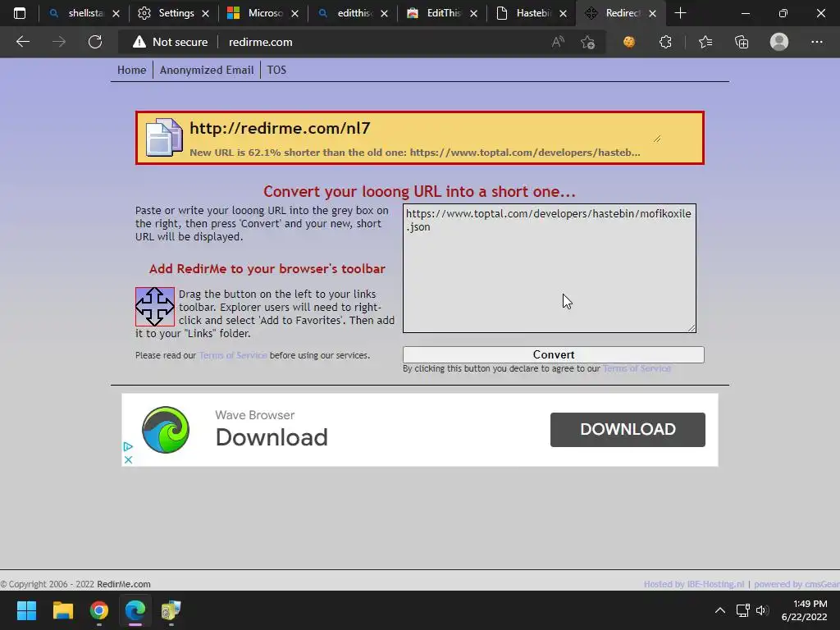The width and height of the screenshot is (840, 630).
Task: Close the Settings tab
Action: [x=205, y=14]
